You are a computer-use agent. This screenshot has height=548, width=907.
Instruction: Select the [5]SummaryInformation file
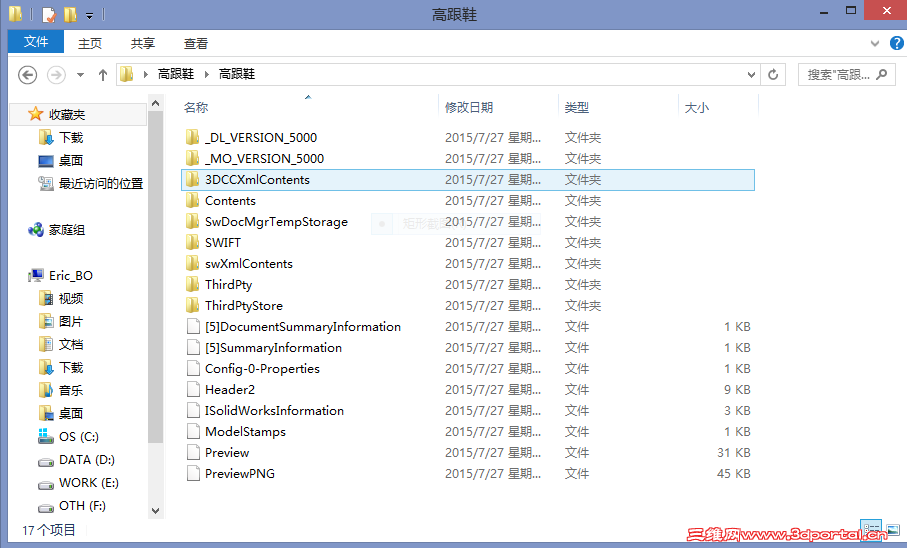coord(467,348)
